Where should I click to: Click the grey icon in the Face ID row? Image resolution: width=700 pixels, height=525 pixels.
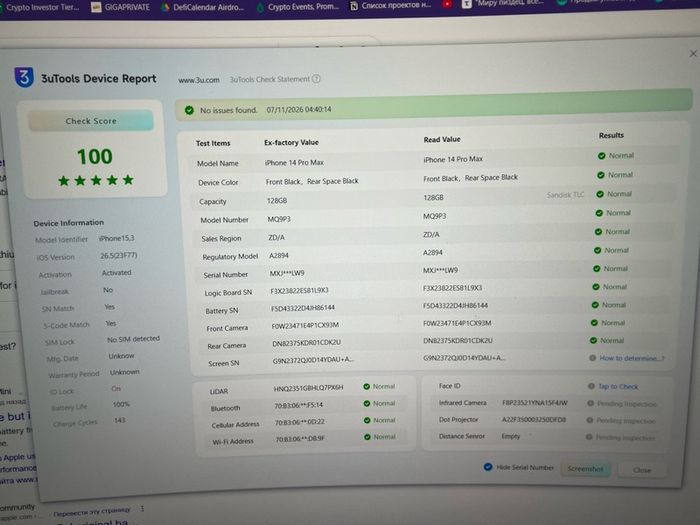pyautogui.click(x=591, y=386)
